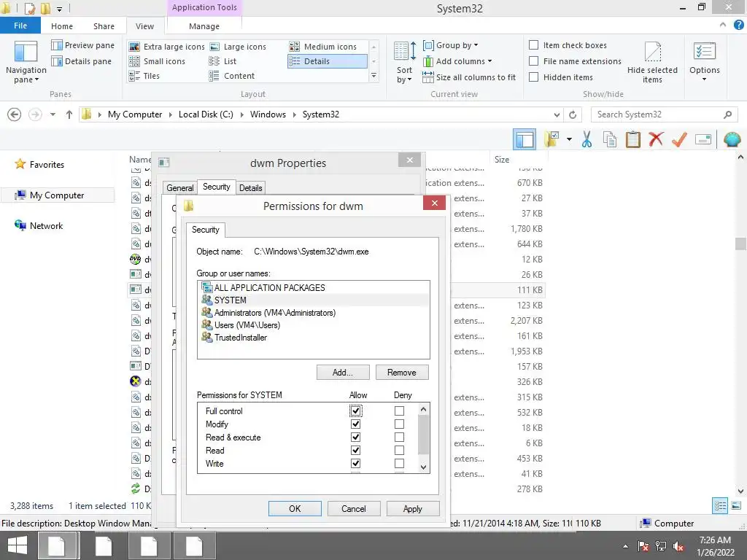Confirm permissions with OK
The width and height of the screenshot is (747, 560).
295,508
